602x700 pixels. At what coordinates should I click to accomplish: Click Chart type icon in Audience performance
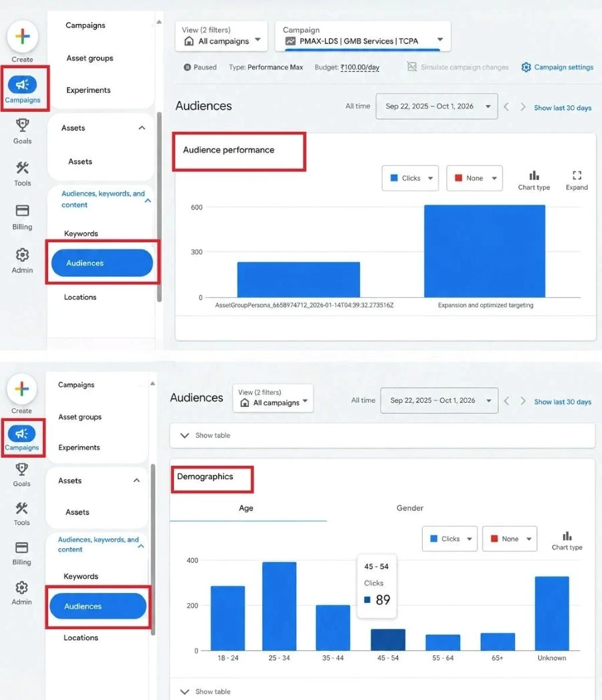(x=534, y=175)
